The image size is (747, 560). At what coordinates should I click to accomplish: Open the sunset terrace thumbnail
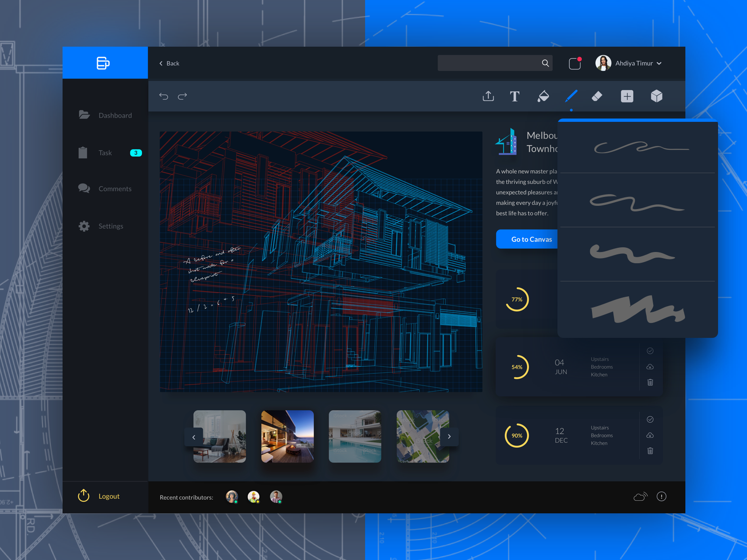[288, 436]
